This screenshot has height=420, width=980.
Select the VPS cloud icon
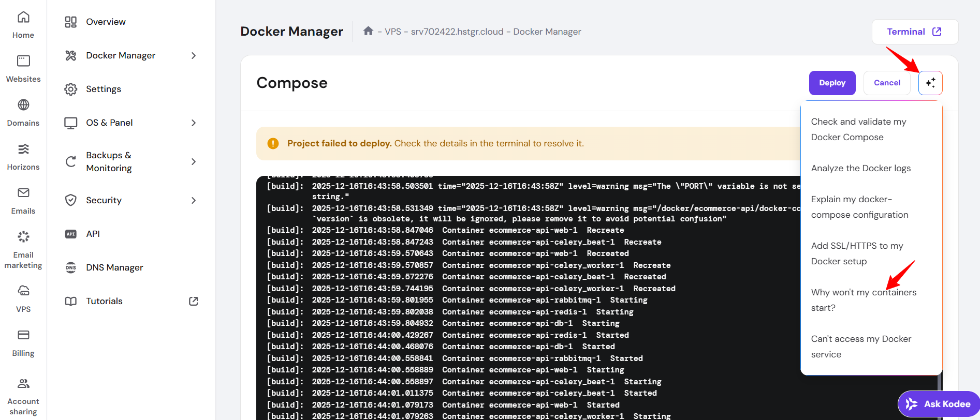(23, 291)
